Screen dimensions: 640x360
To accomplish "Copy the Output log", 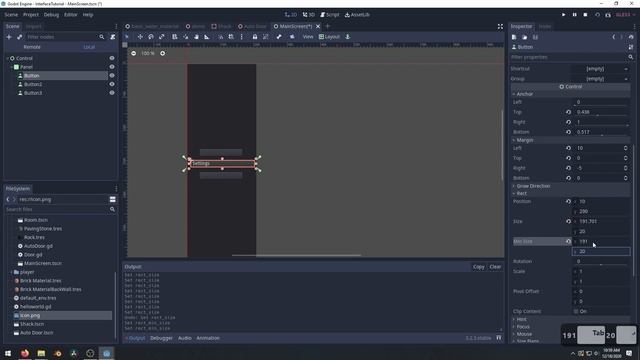I will tap(478, 267).
